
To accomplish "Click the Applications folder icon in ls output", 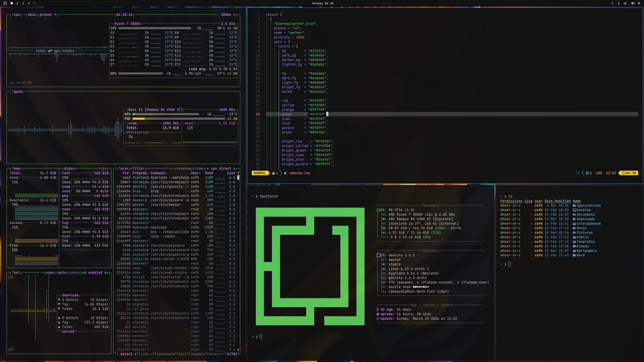I will click(574, 205).
